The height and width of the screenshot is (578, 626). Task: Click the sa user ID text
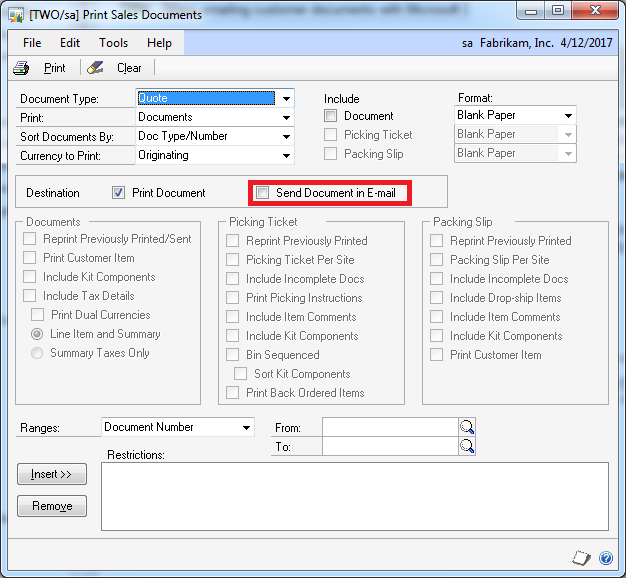click(467, 43)
